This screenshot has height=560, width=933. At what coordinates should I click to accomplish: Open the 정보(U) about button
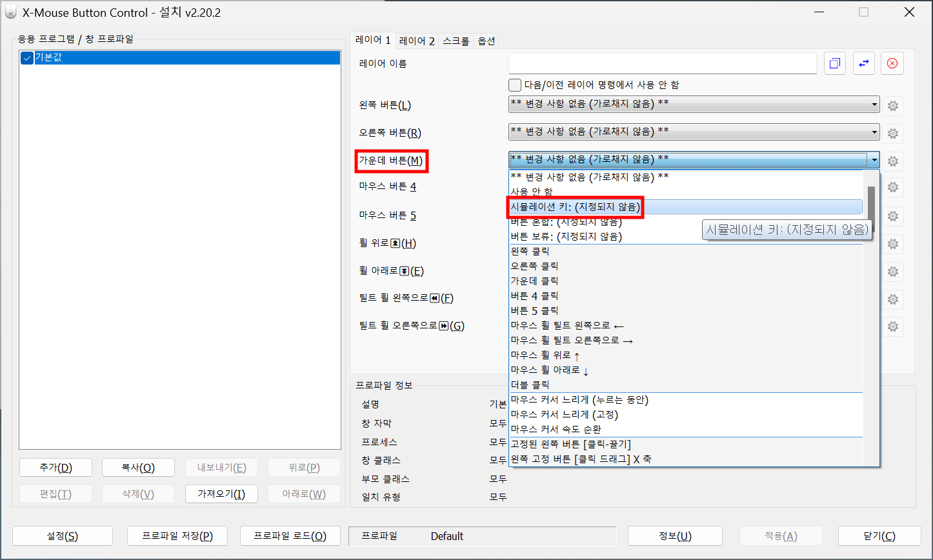tap(675, 536)
